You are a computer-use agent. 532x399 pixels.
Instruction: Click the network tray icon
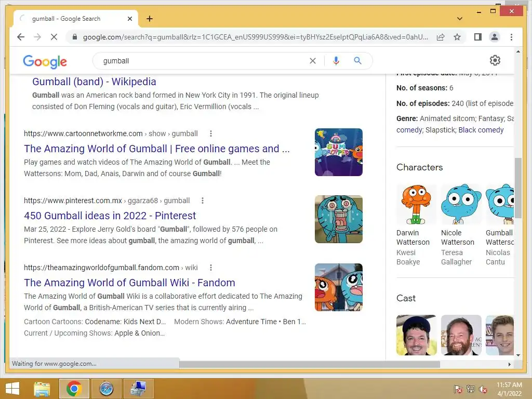tap(471, 389)
